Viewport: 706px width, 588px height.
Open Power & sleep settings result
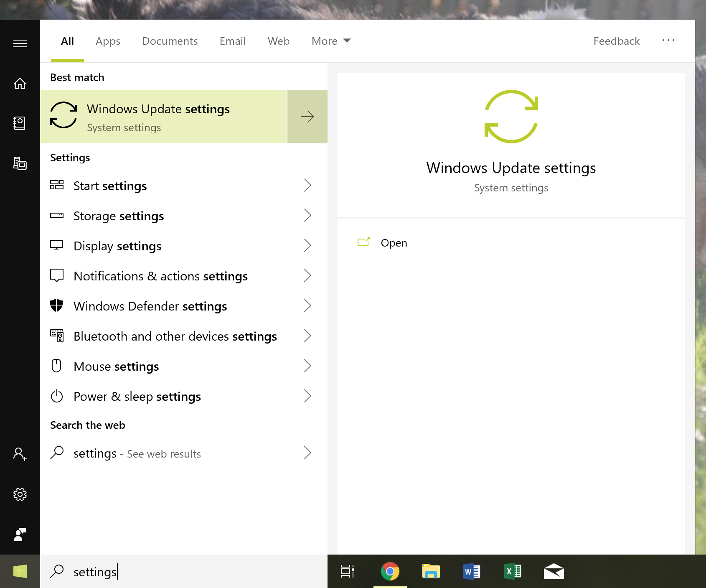click(184, 396)
